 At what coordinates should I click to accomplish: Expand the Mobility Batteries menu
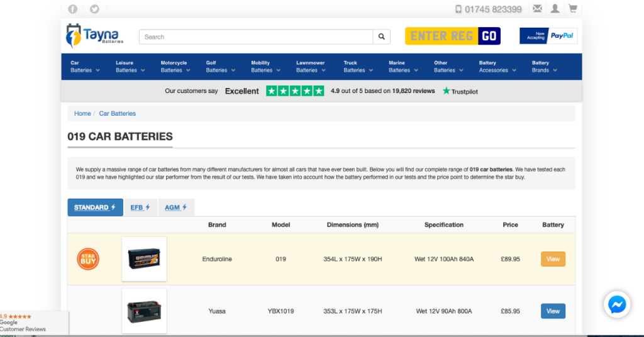tap(266, 67)
